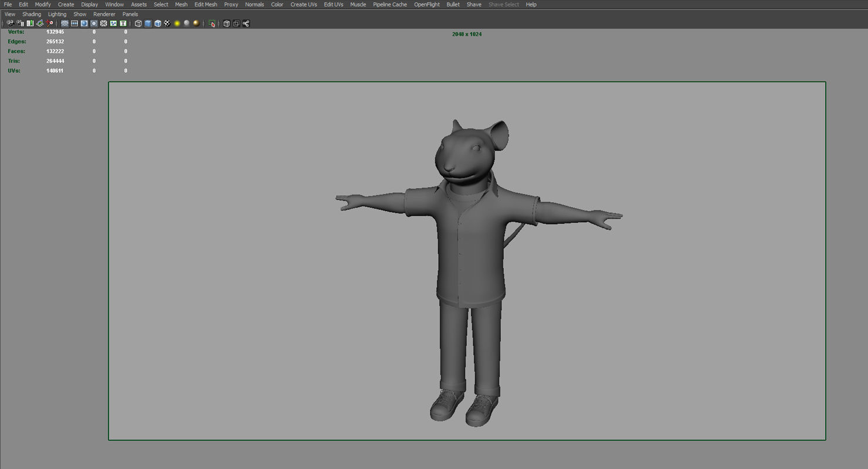Open the Edit menu

tap(23, 4)
